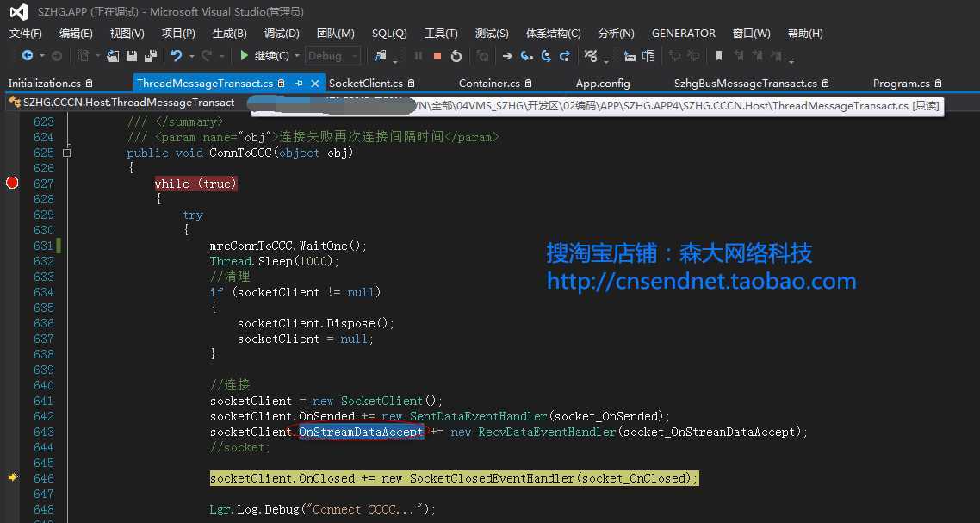
Task: Open toolbar overflow options after attach icon
Action: (395, 60)
